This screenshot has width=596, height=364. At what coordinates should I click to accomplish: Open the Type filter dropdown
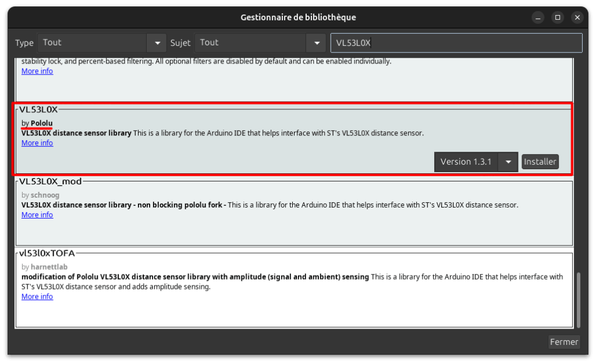[101, 43]
